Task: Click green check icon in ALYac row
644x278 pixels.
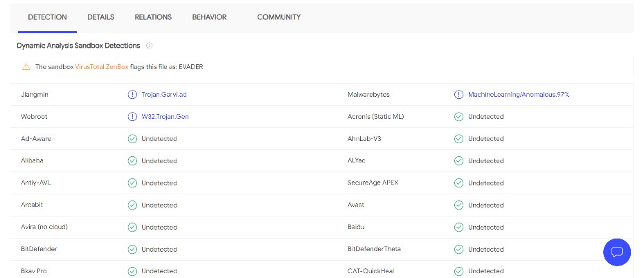Action: tap(459, 160)
